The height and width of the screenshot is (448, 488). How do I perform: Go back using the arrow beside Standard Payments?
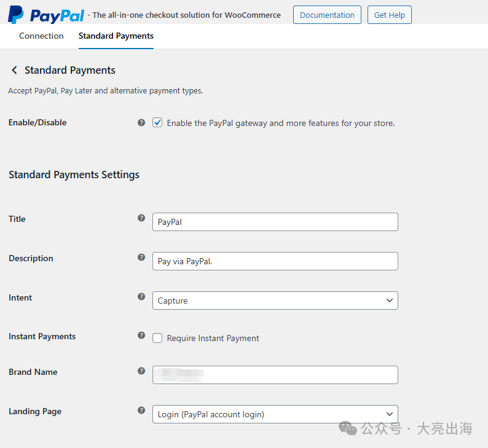(x=14, y=70)
